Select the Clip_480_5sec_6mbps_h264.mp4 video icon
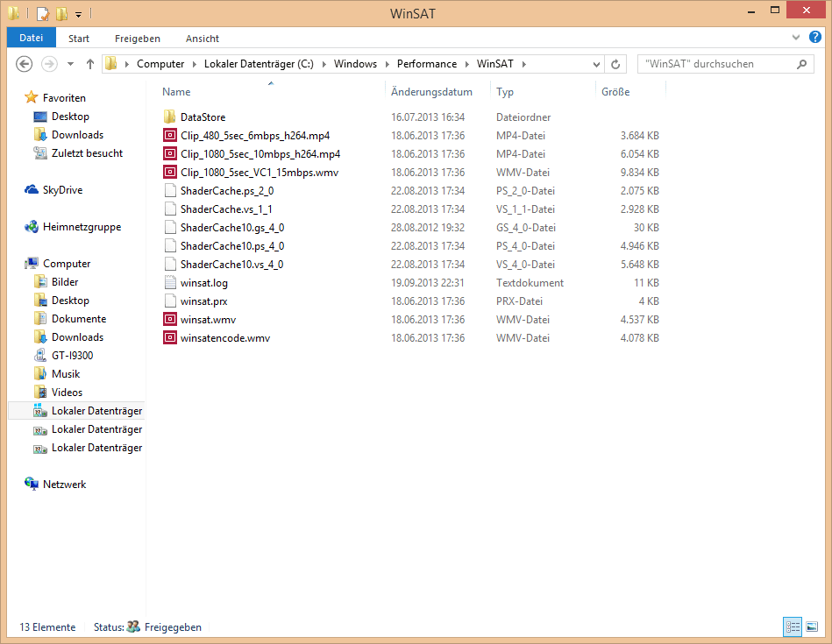 click(170, 135)
